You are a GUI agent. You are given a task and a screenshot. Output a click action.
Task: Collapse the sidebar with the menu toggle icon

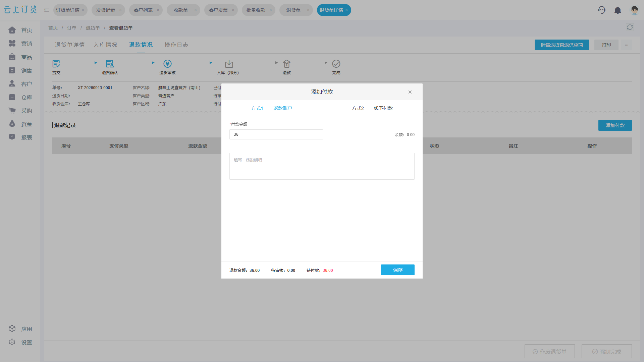coord(47,10)
